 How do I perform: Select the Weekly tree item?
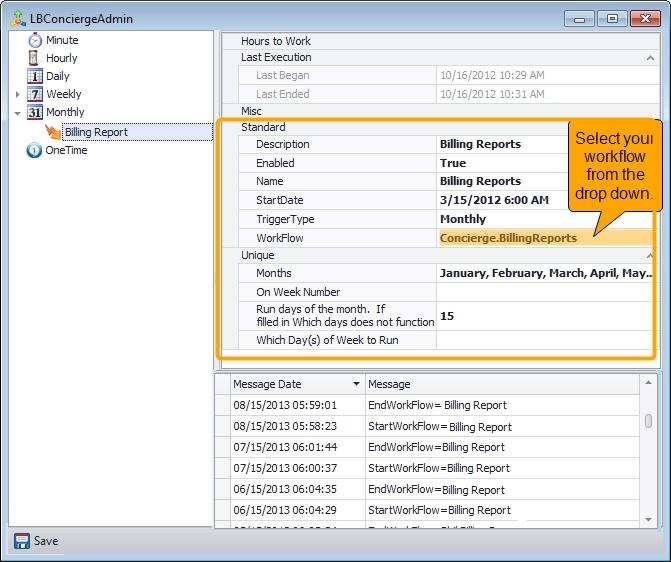pyautogui.click(x=63, y=94)
